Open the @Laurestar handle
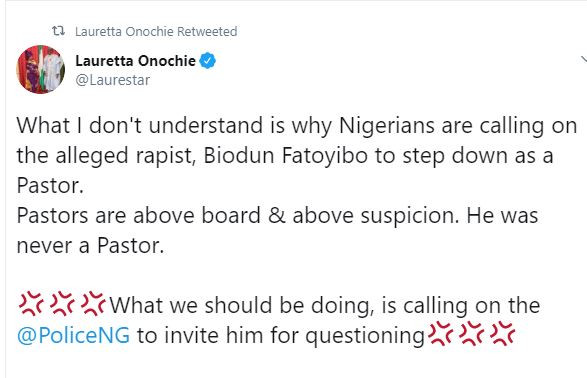Screen dimensions: 587x378 coord(112,80)
